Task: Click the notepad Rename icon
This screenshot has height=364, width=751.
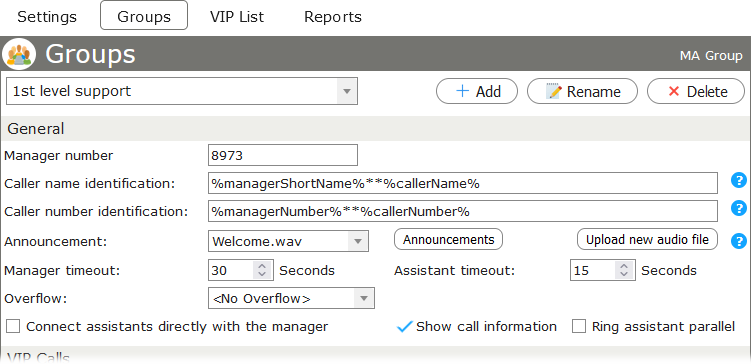Action: pos(553,91)
